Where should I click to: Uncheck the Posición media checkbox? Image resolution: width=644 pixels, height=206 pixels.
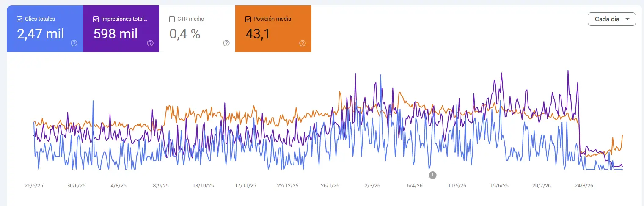tap(248, 19)
